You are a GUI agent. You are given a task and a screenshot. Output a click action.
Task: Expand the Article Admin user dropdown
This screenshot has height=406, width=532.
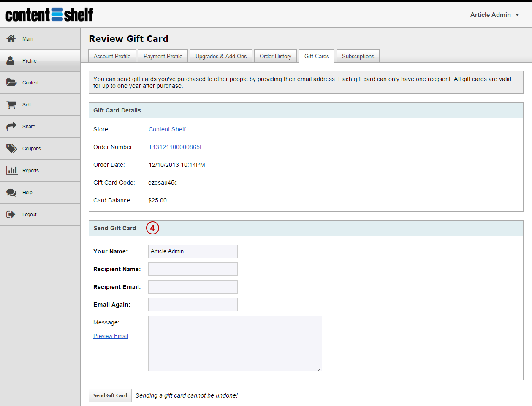point(495,15)
